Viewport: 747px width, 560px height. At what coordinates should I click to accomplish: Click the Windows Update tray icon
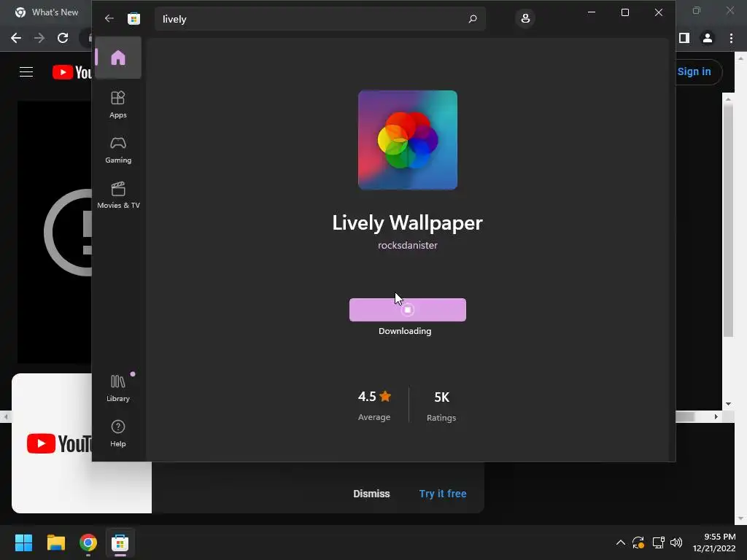click(638, 542)
